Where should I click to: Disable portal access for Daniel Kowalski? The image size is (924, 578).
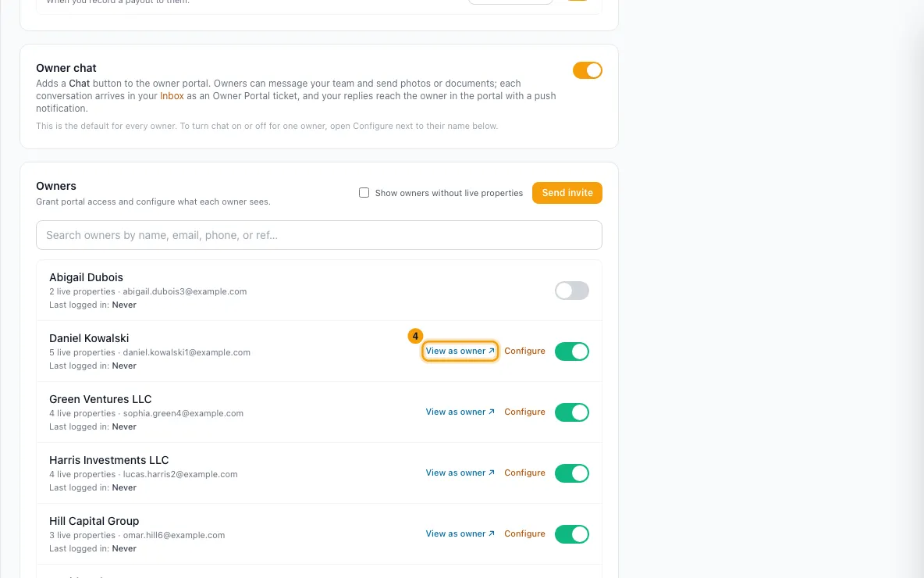(571, 351)
